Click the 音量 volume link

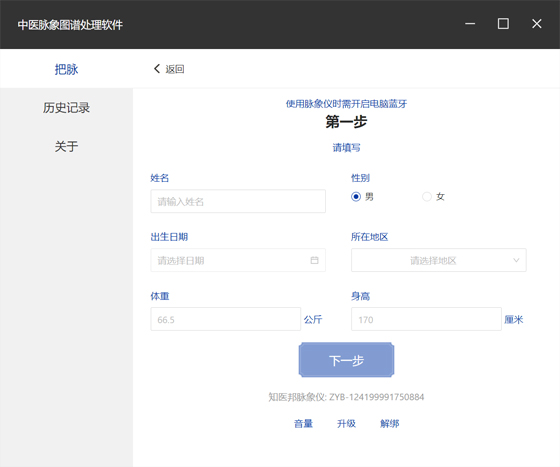coord(303,424)
